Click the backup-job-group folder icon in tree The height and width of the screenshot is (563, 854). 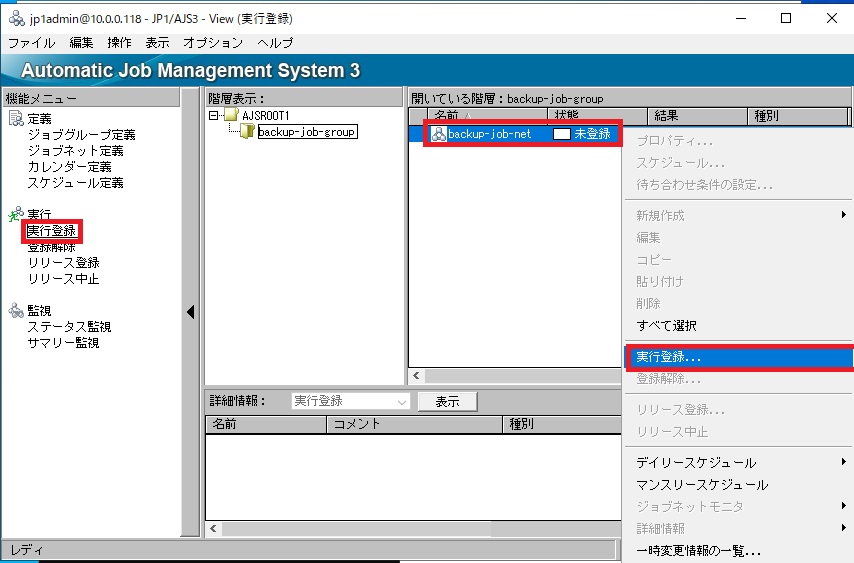pyautogui.click(x=248, y=131)
